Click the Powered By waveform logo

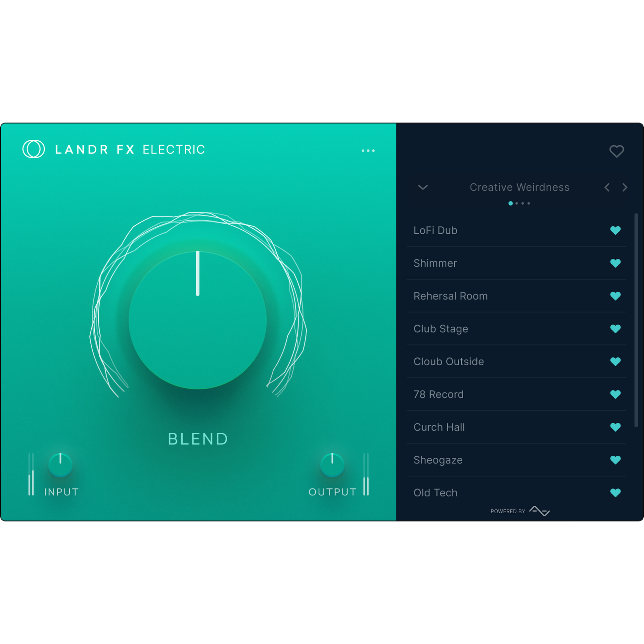point(540,511)
